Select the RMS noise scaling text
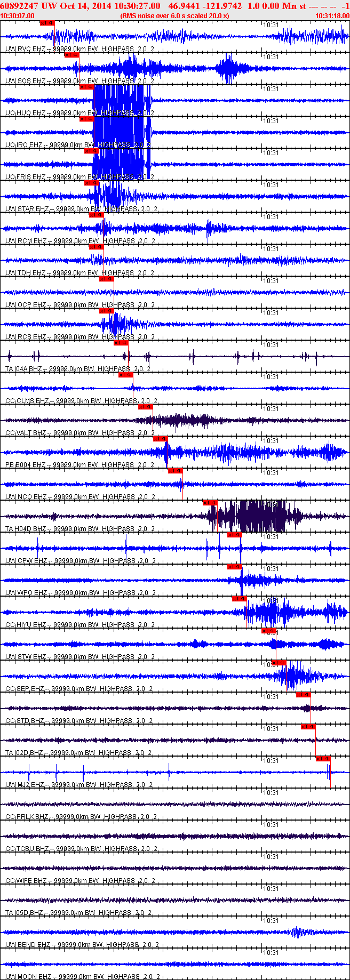The image size is (350, 980). coord(174,16)
